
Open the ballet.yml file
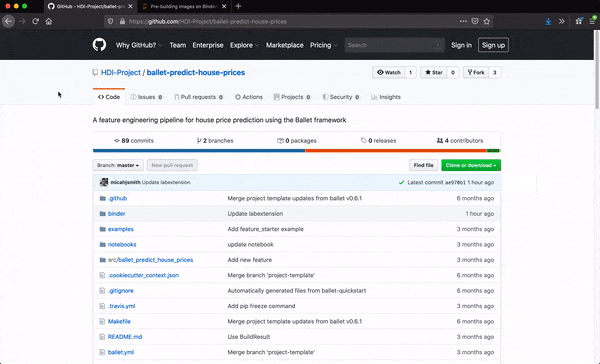(121, 352)
